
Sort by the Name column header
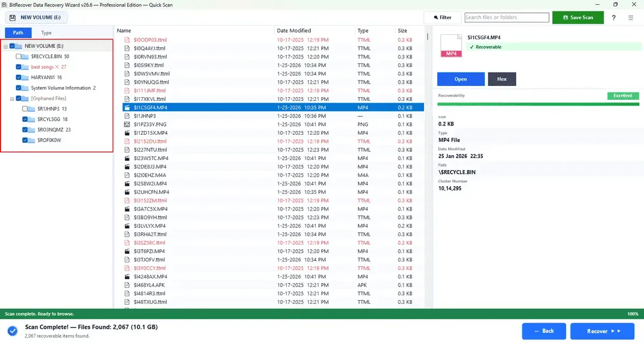(194, 31)
